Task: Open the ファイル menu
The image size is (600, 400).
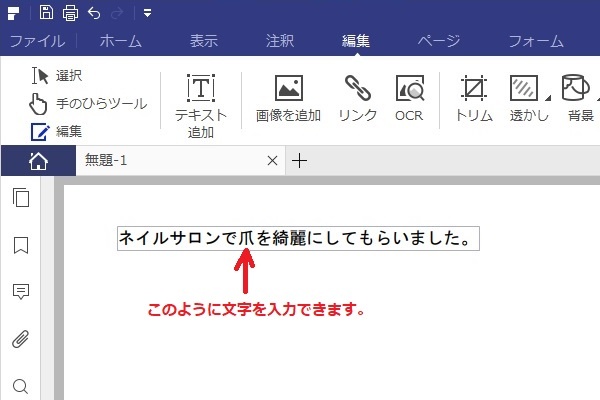Action: tap(37, 41)
